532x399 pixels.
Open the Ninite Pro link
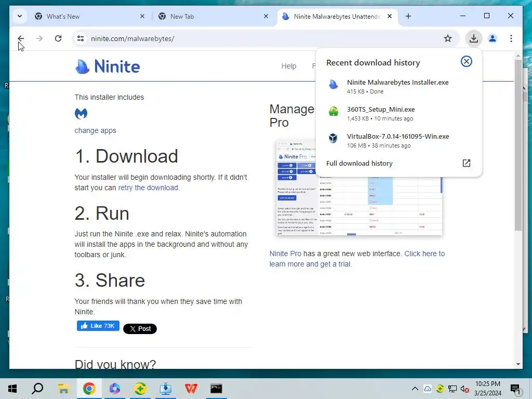coord(285,254)
